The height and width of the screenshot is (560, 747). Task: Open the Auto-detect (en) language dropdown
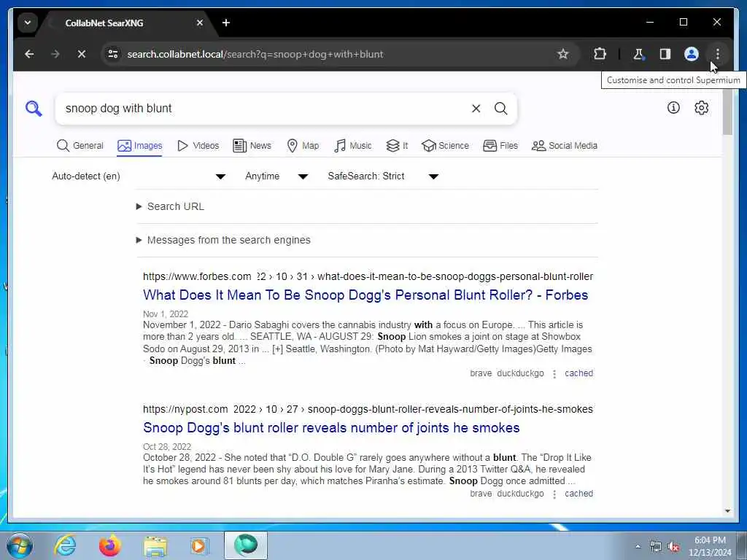[139, 176]
